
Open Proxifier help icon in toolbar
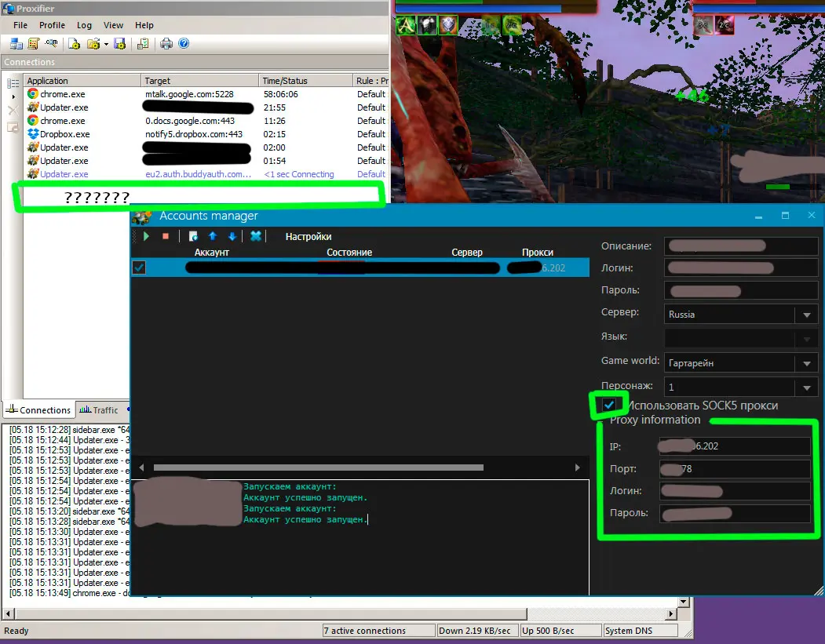(x=184, y=44)
